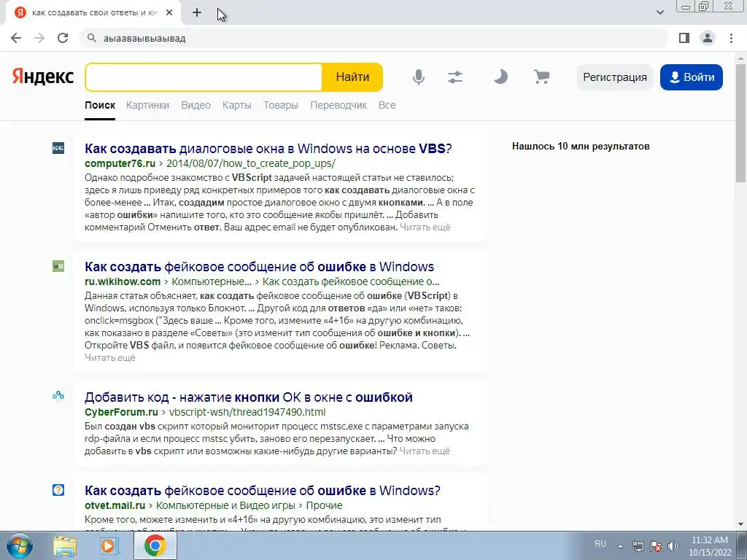747x560 pixels.
Task: Open the shopping cart icon
Action: [542, 77]
